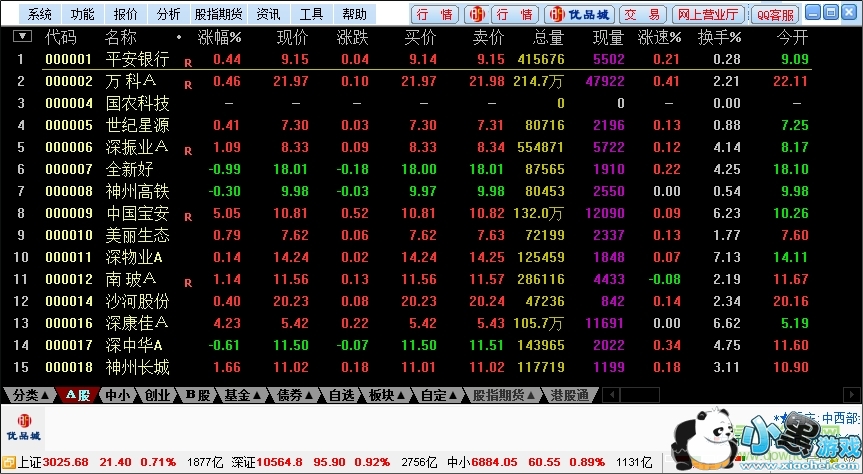Image resolution: width=863 pixels, height=474 pixels.
Task: Open the 报价 menu
Action: tap(125, 14)
